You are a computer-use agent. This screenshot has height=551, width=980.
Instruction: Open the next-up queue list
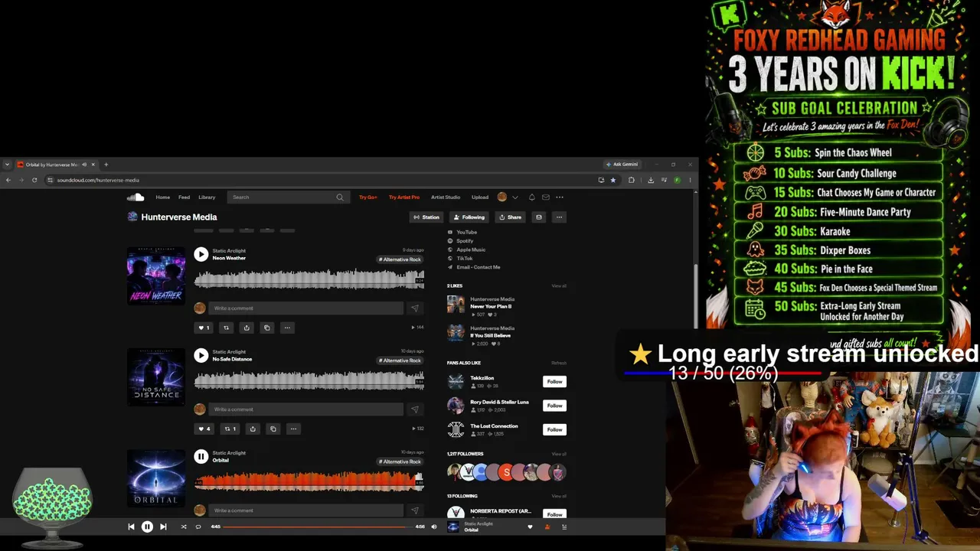pyautogui.click(x=564, y=527)
